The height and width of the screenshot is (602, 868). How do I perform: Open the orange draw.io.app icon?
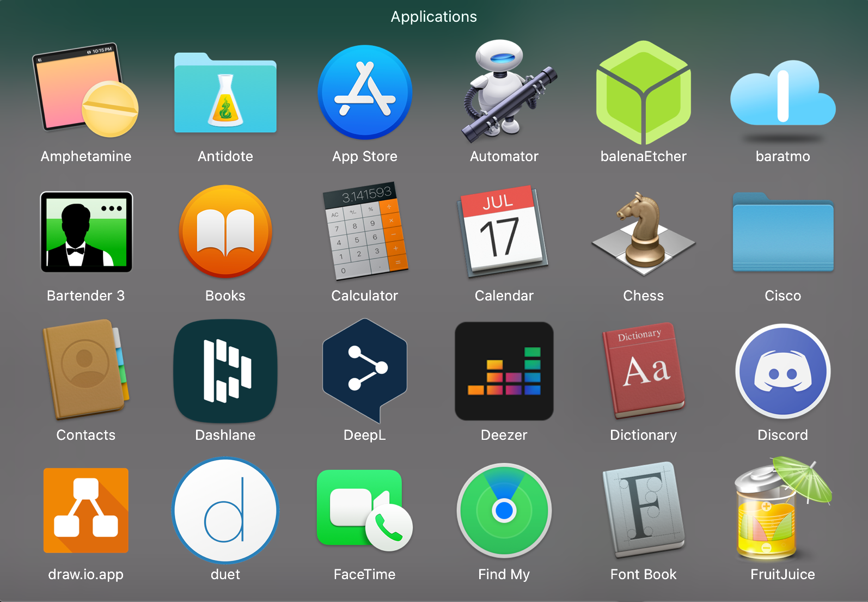pyautogui.click(x=86, y=511)
